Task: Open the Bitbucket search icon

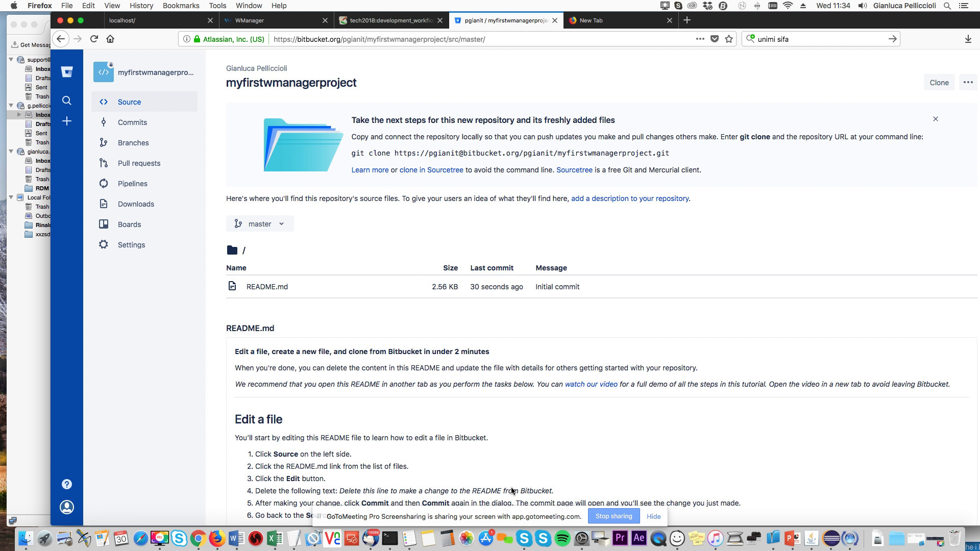Action: pos(67,101)
